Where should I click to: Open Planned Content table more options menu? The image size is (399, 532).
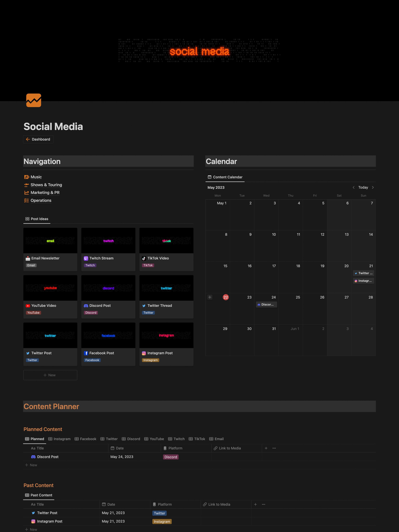(x=274, y=448)
